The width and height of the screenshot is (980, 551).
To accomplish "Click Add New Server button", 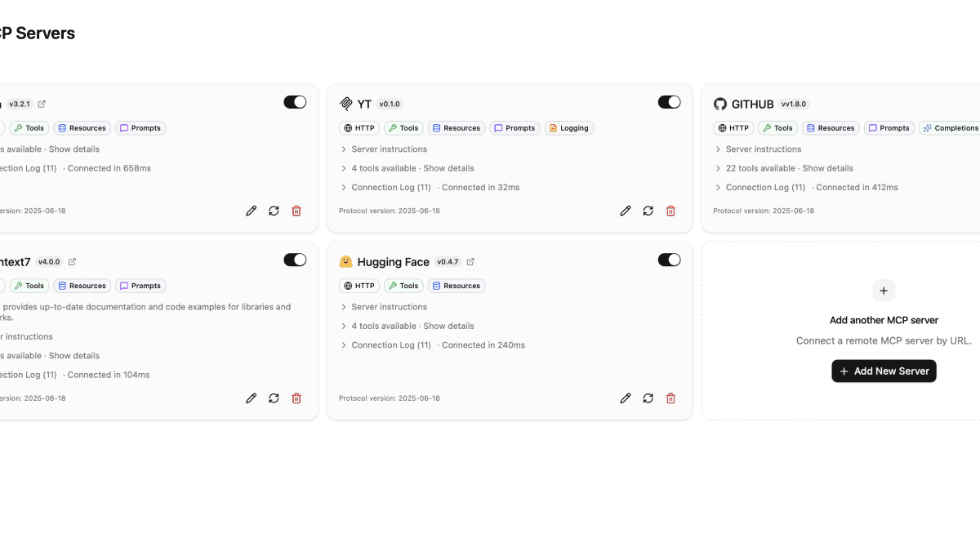I will click(884, 371).
